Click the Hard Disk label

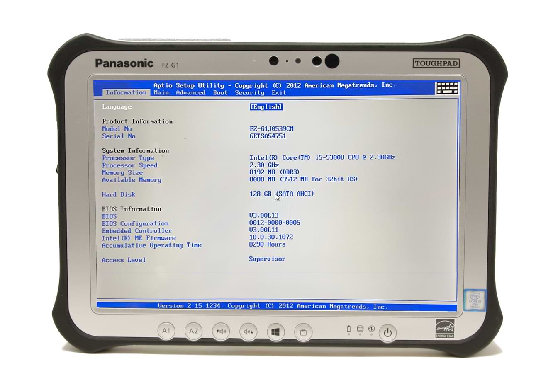(119, 195)
